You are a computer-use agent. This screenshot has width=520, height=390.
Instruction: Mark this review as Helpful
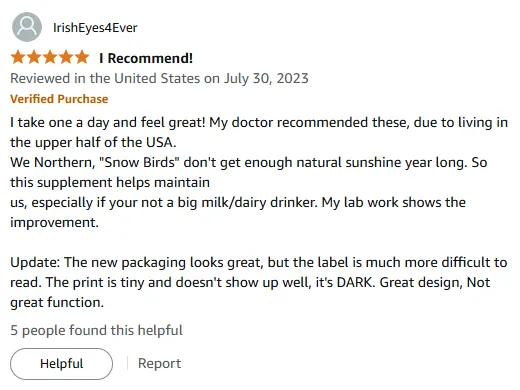click(x=61, y=364)
